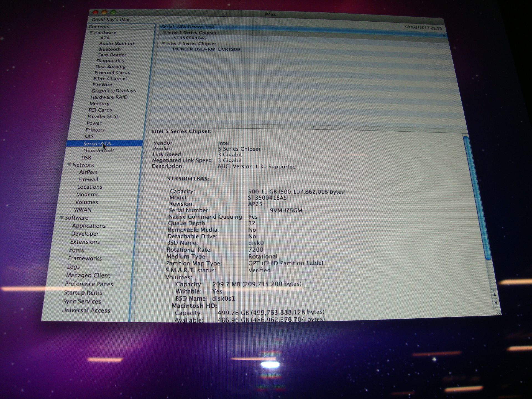Click the GPT (GUID Partition Table) value
The height and width of the screenshot is (399, 532).
point(286,263)
